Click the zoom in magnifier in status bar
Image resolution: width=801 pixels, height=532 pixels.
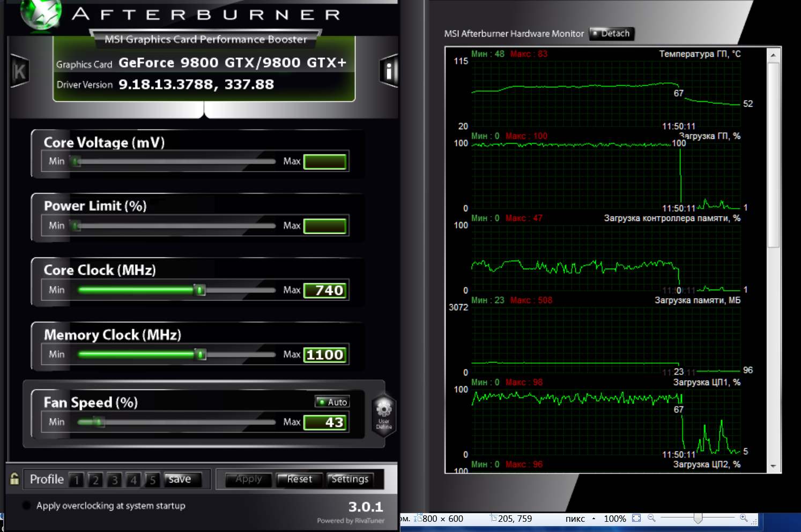tap(744, 518)
